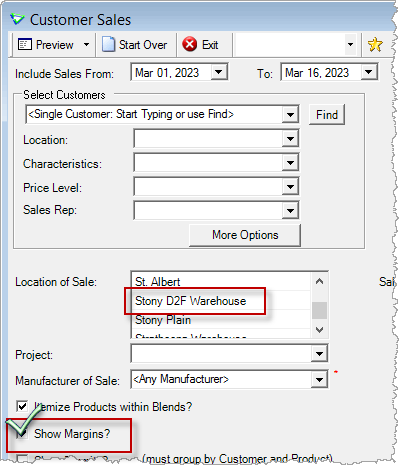
Task: Toggle the Show Margins checkbox
Action: point(22,433)
